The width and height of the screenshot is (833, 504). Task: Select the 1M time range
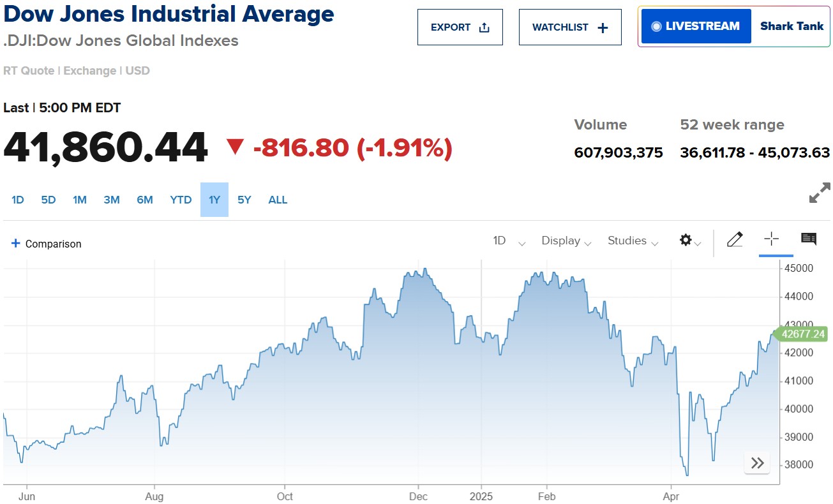point(80,200)
